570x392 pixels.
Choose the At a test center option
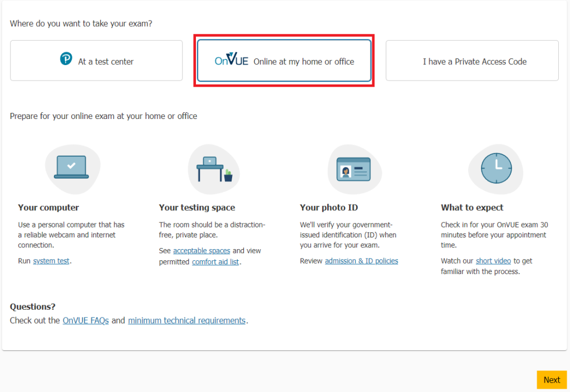coord(96,61)
